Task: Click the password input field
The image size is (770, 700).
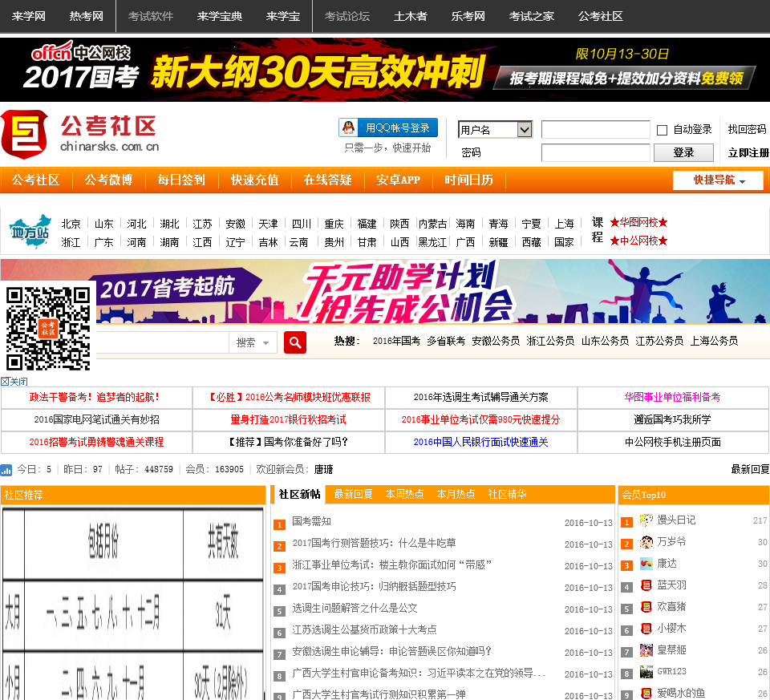Action: tap(596, 152)
